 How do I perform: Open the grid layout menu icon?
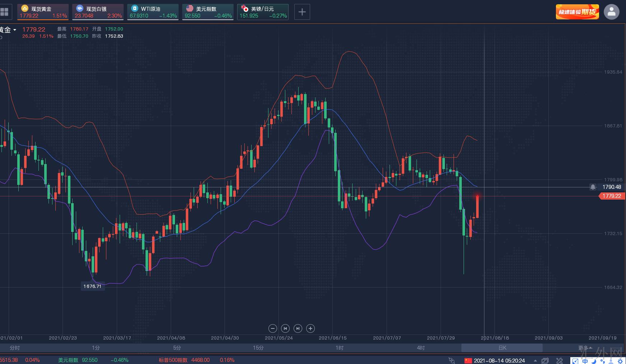tap(5, 12)
